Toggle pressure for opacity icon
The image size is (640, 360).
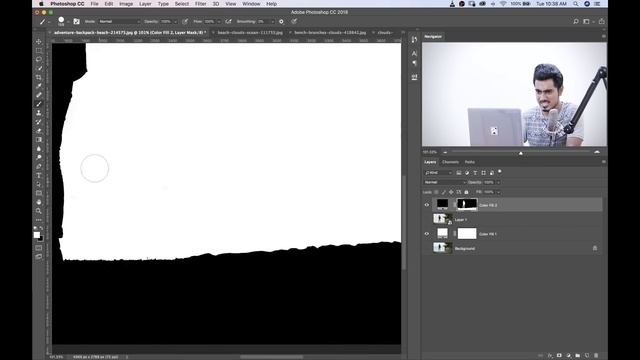(185, 21)
